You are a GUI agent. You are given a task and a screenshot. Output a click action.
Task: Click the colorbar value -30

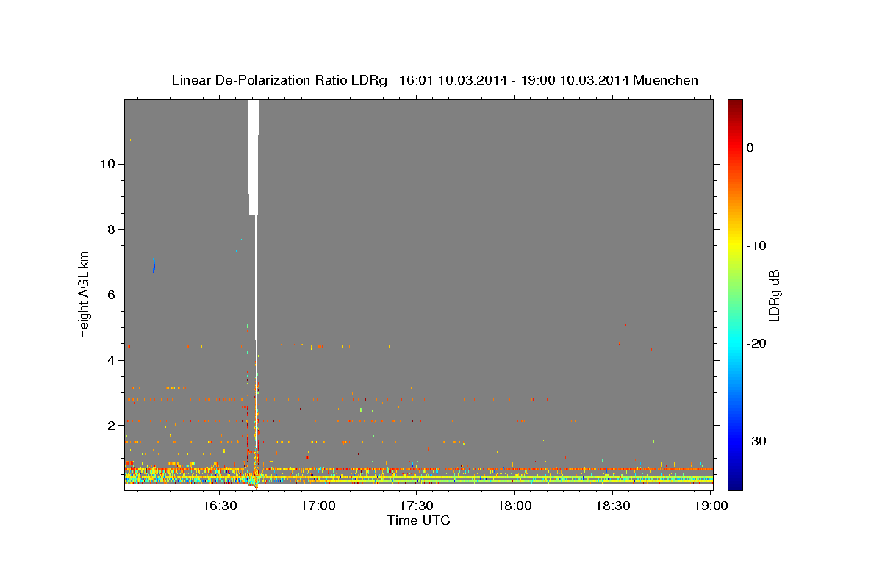(x=757, y=441)
